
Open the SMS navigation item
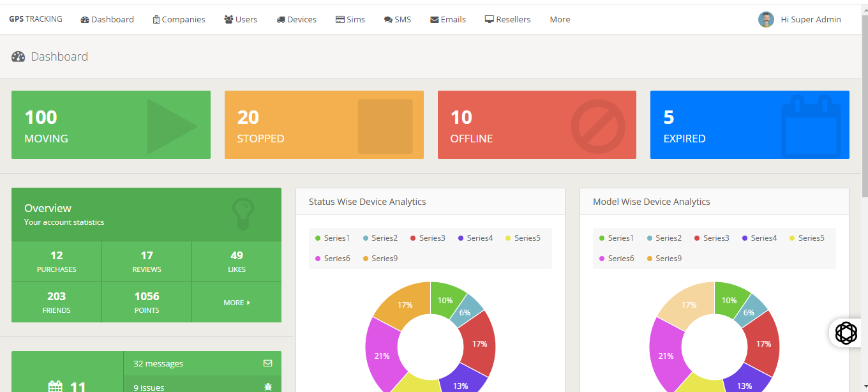click(398, 19)
